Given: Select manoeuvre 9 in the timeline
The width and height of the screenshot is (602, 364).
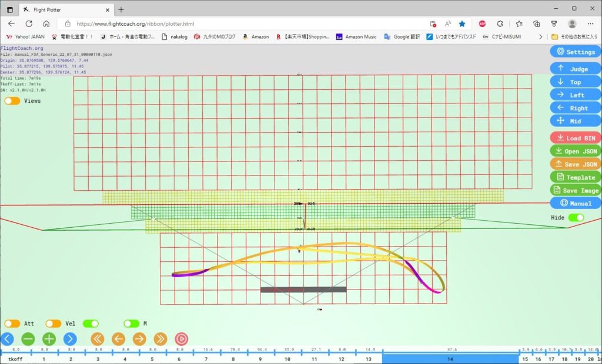Looking at the screenshot, I should [260, 359].
